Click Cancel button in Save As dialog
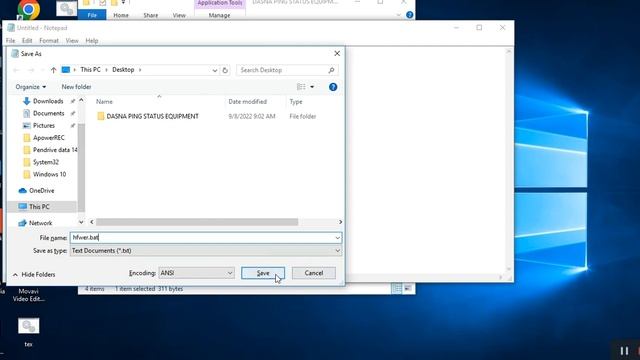This screenshot has width=640, height=360. click(313, 273)
